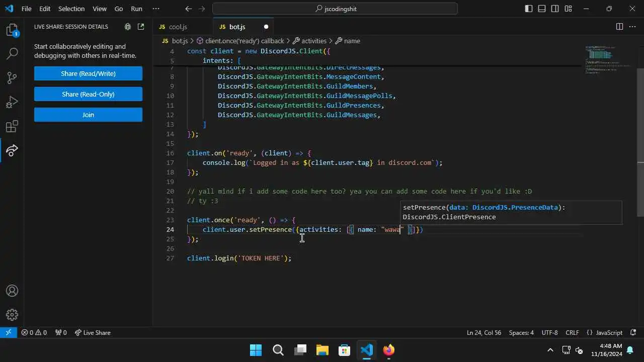Click Share (Read/Write) button

[x=88, y=73]
